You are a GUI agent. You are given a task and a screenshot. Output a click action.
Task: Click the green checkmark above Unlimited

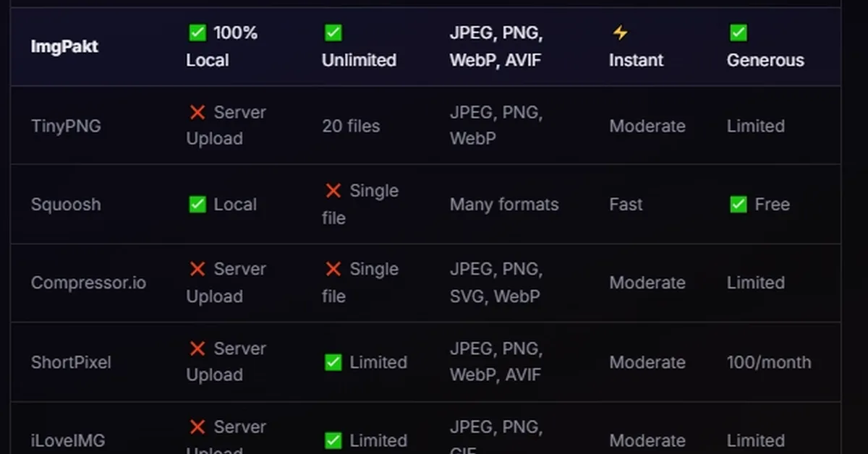(333, 33)
